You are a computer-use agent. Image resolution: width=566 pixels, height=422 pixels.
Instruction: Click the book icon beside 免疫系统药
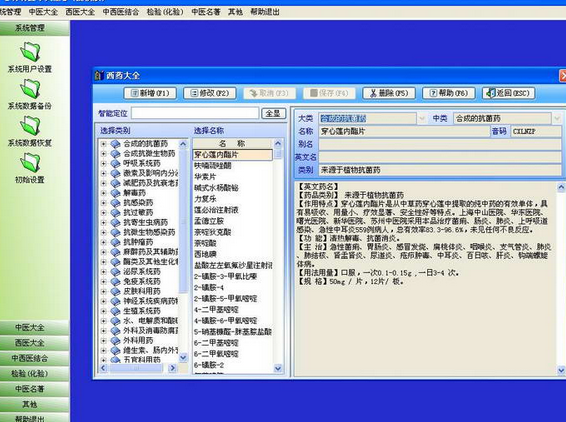(x=115, y=281)
